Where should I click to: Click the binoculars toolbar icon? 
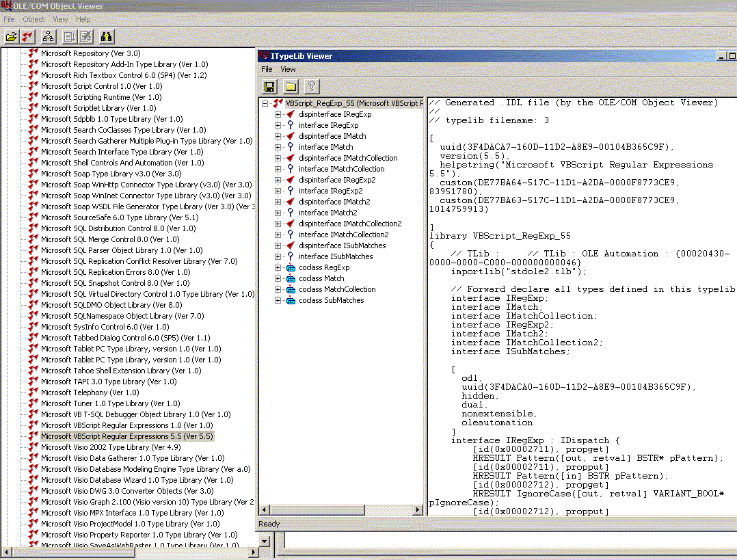click(106, 36)
